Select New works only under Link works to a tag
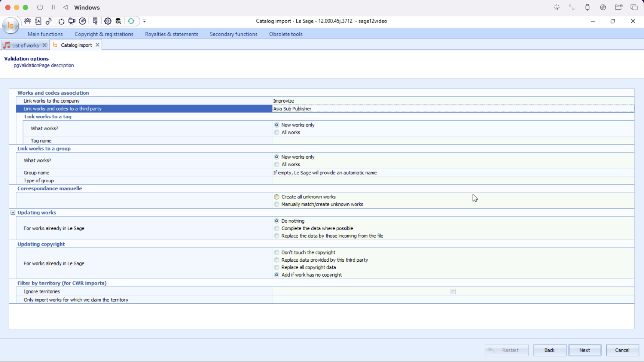Viewport: 644px width, 362px height. click(x=294, y=125)
